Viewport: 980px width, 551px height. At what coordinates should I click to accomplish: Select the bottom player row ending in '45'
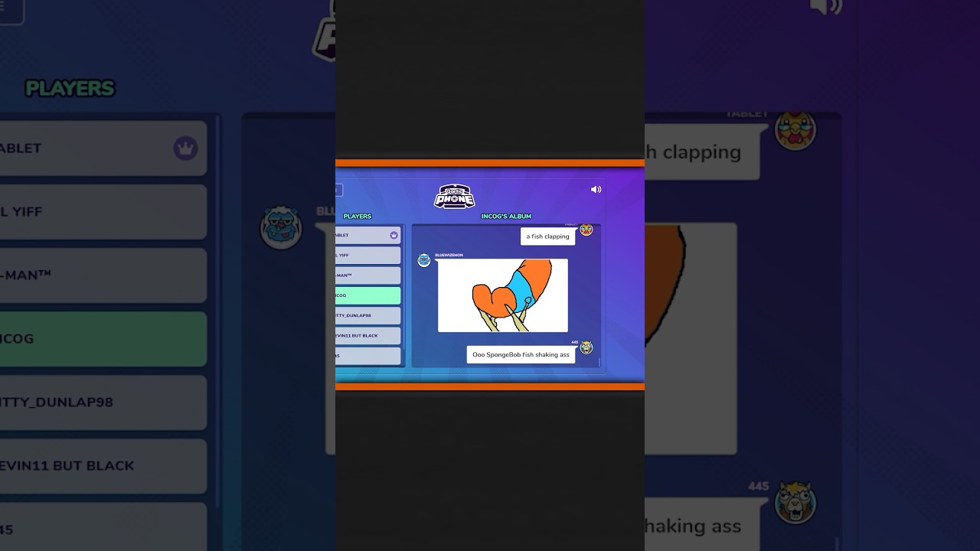click(x=367, y=356)
